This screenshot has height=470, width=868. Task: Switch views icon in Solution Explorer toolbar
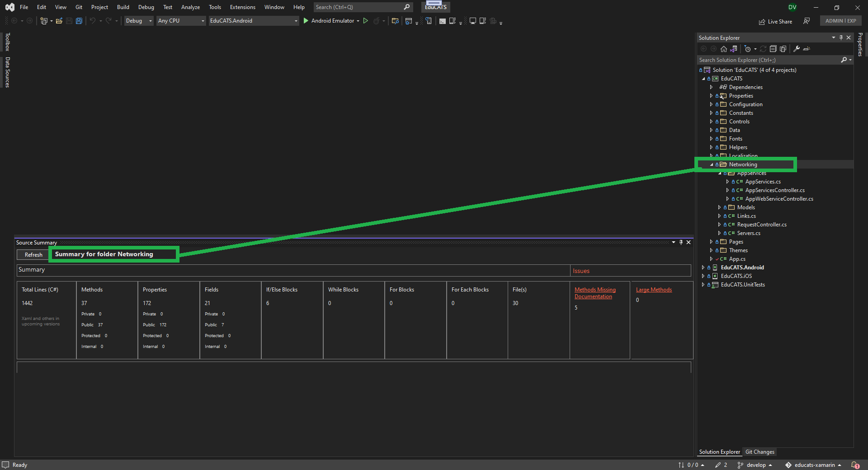734,49
